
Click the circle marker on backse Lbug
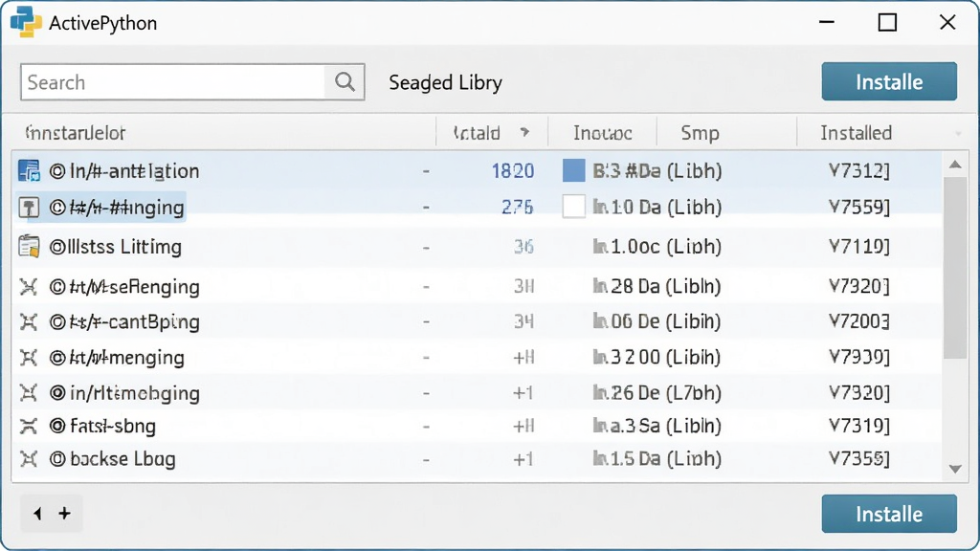(x=57, y=460)
